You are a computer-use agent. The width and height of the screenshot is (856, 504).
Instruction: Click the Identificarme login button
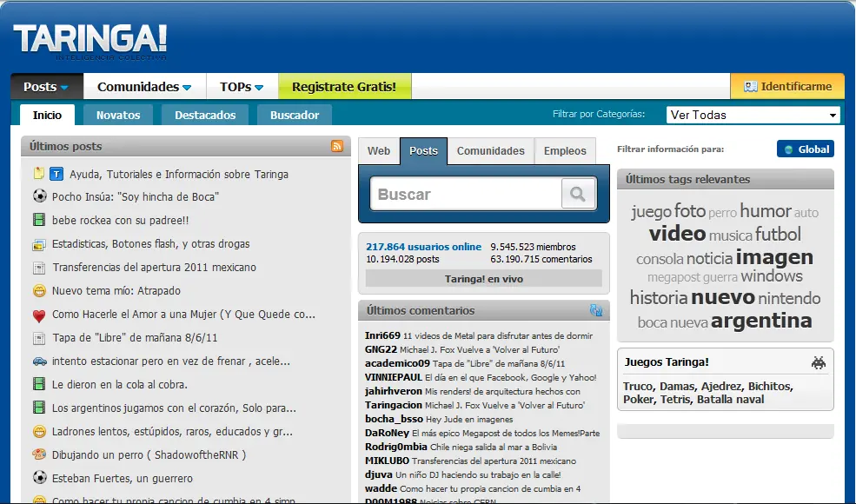coord(787,87)
